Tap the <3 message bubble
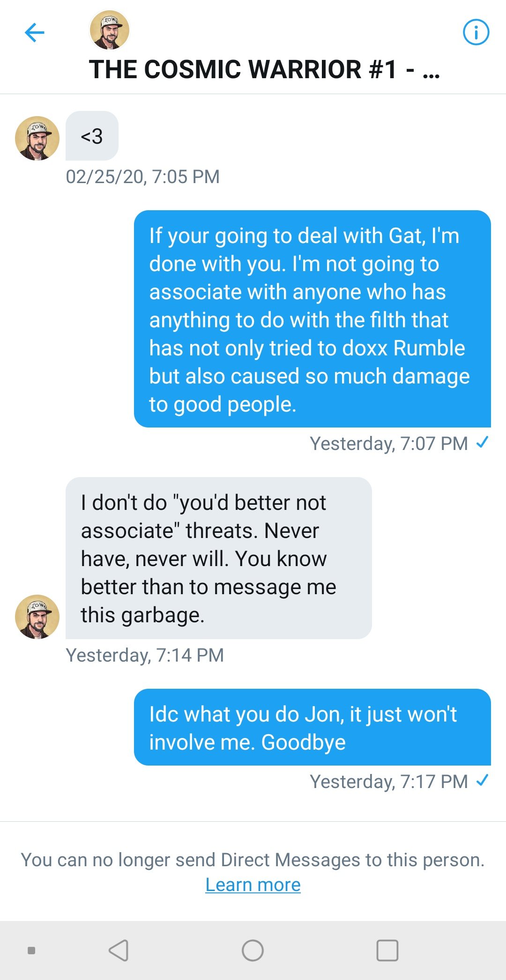 click(x=92, y=136)
